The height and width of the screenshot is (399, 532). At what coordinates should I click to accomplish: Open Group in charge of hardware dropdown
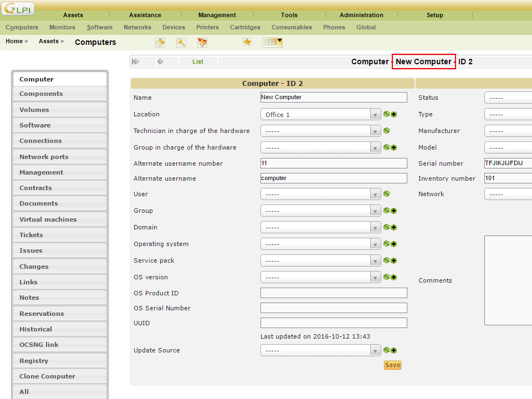(320, 147)
